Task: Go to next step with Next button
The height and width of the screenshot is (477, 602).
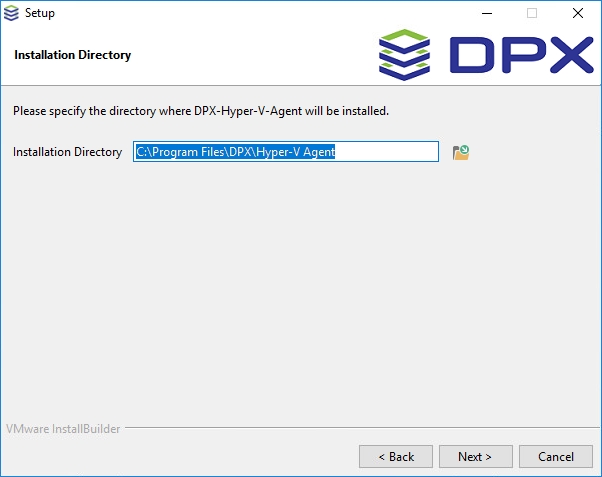Action: coord(475,456)
